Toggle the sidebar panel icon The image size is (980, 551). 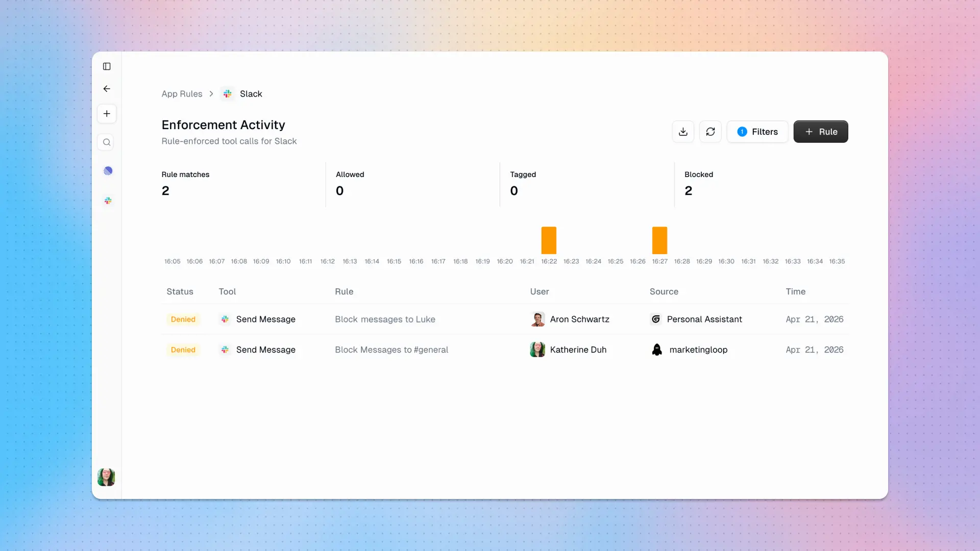(107, 66)
